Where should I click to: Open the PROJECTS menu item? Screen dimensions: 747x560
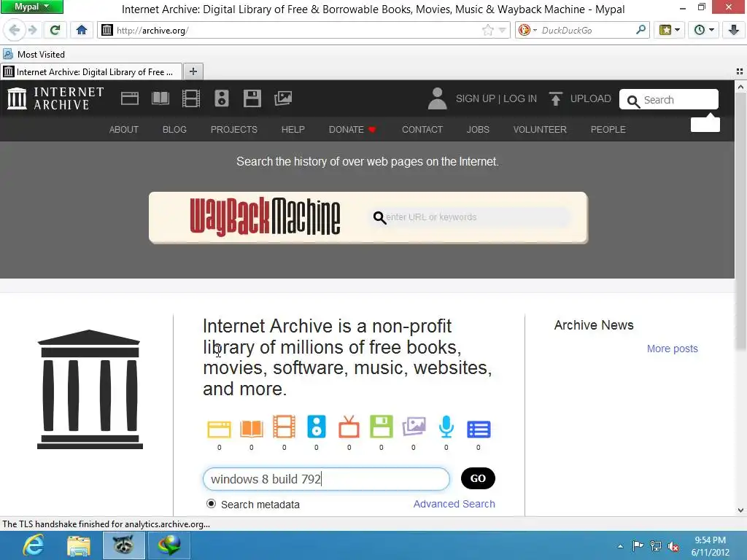tap(234, 130)
